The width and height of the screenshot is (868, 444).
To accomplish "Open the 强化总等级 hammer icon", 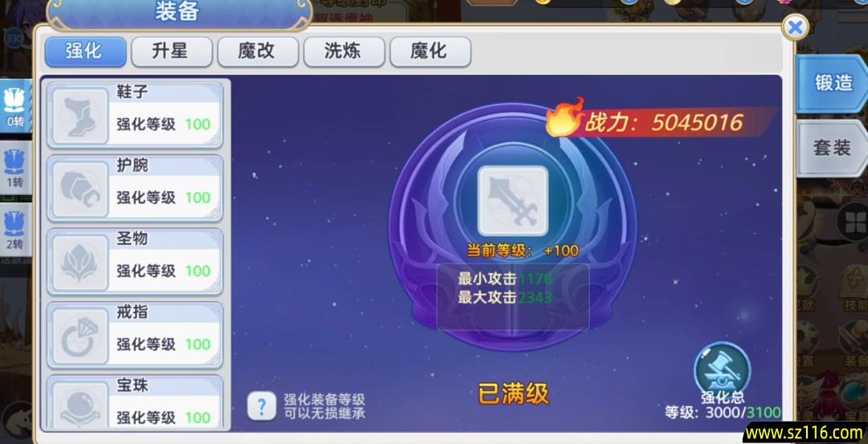I will [722, 369].
